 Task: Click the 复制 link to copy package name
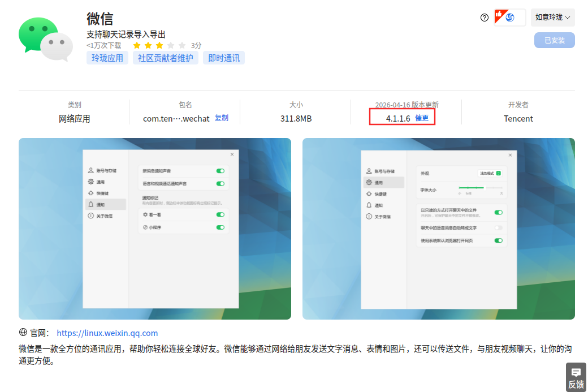tap(221, 118)
